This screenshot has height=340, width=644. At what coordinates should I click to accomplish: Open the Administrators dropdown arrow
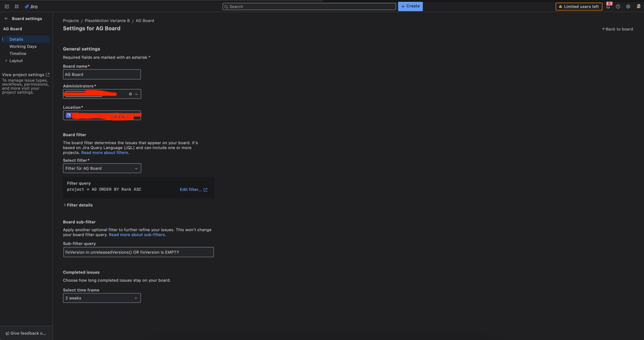pos(136,94)
